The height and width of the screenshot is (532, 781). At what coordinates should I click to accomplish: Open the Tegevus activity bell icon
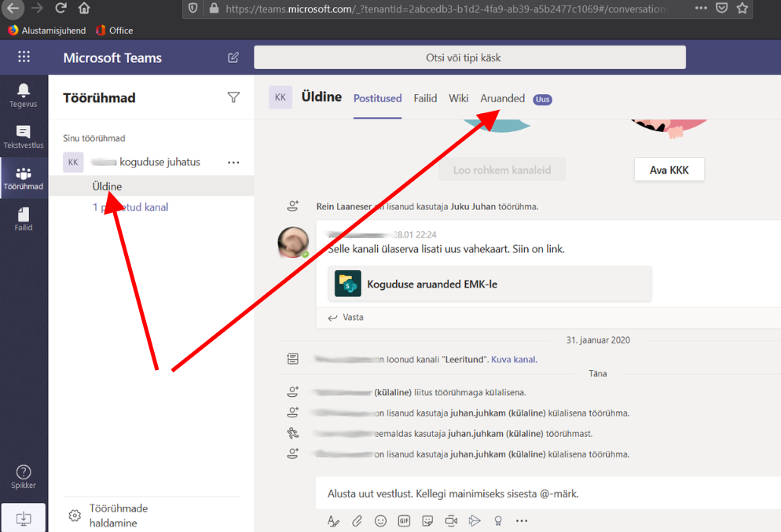[23, 94]
